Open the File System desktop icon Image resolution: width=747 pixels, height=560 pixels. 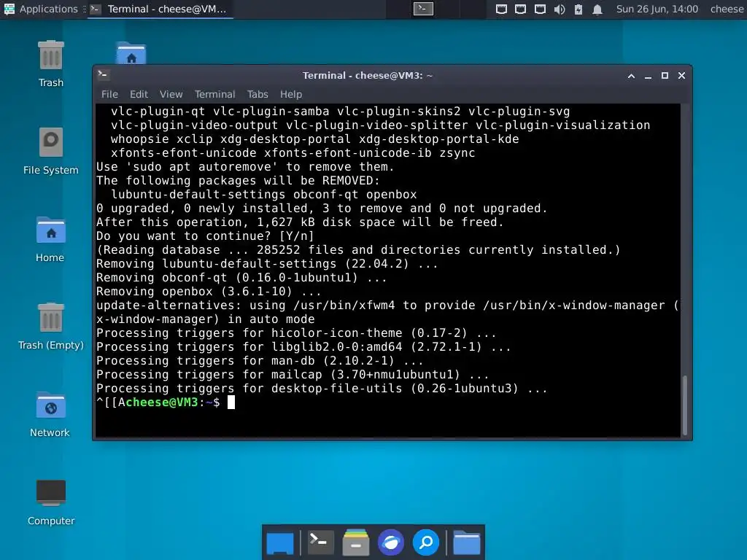click(50, 142)
